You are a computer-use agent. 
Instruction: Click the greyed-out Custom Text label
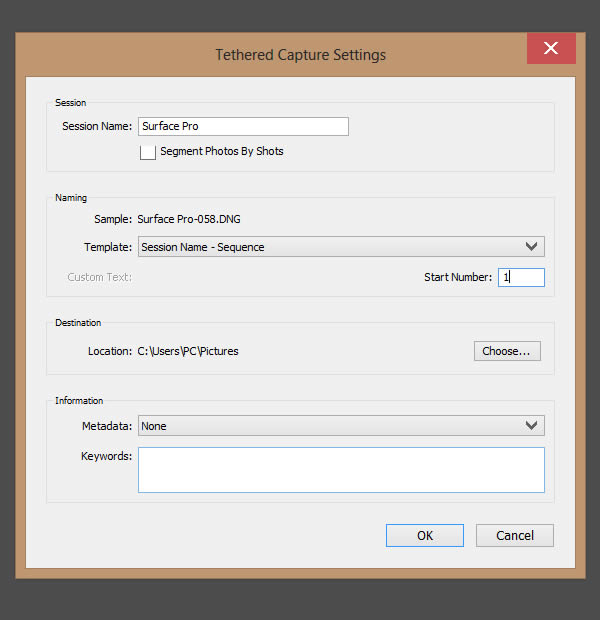pos(99,277)
